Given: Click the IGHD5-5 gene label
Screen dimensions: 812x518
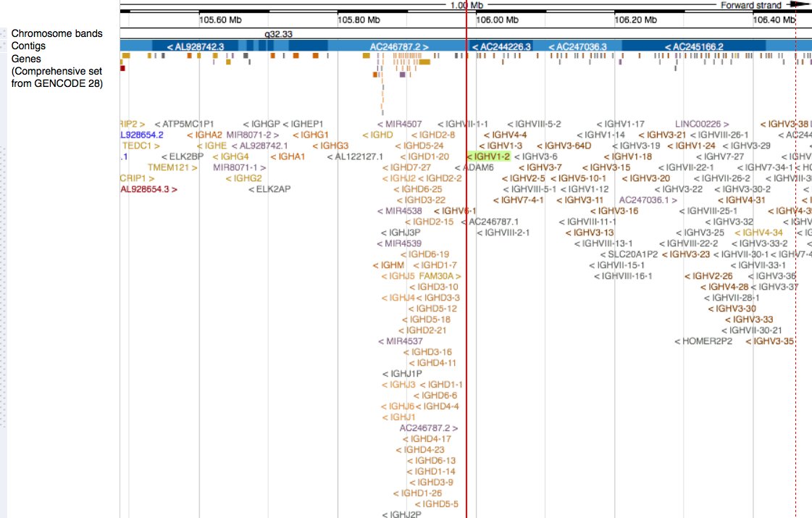Looking at the screenshot, I should click(437, 504).
